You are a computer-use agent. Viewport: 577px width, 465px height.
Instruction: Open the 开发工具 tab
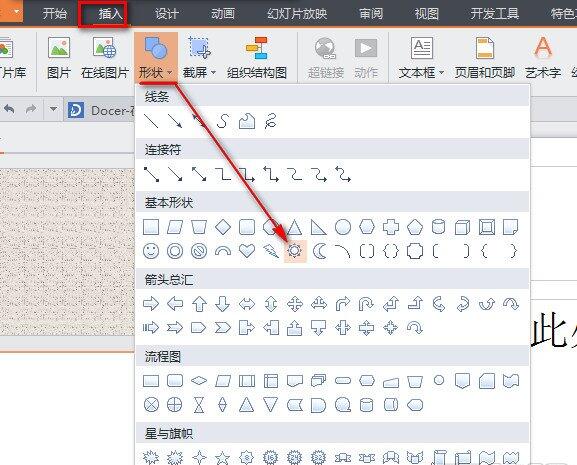point(494,14)
